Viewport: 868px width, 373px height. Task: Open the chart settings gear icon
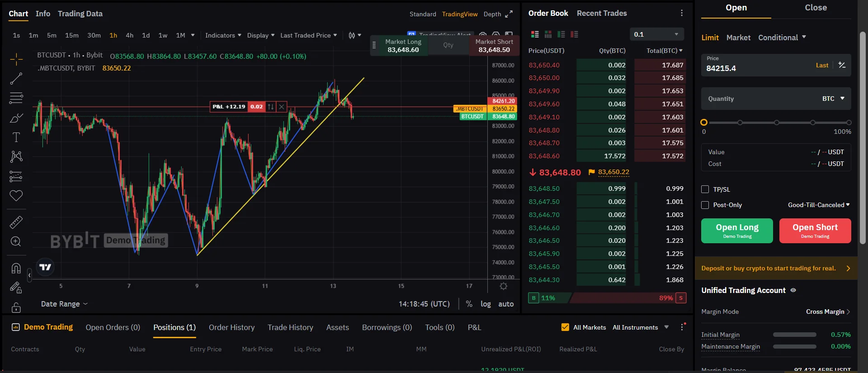(503, 286)
